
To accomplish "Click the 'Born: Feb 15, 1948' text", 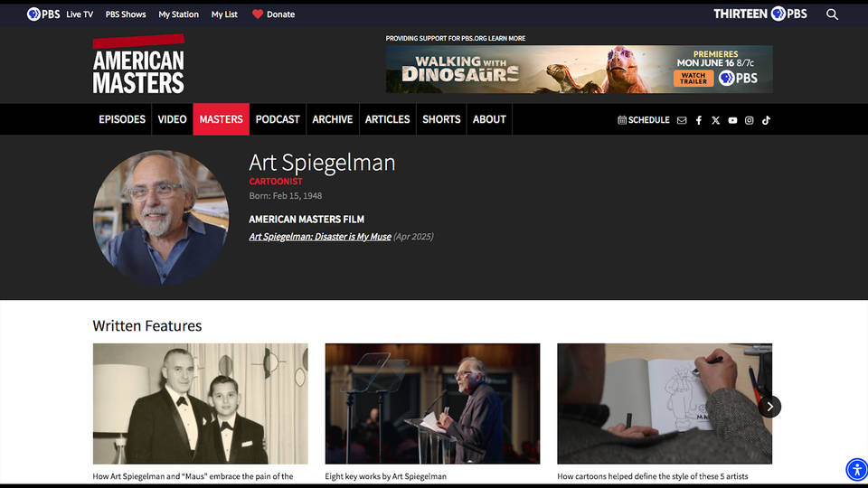I will (285, 196).
